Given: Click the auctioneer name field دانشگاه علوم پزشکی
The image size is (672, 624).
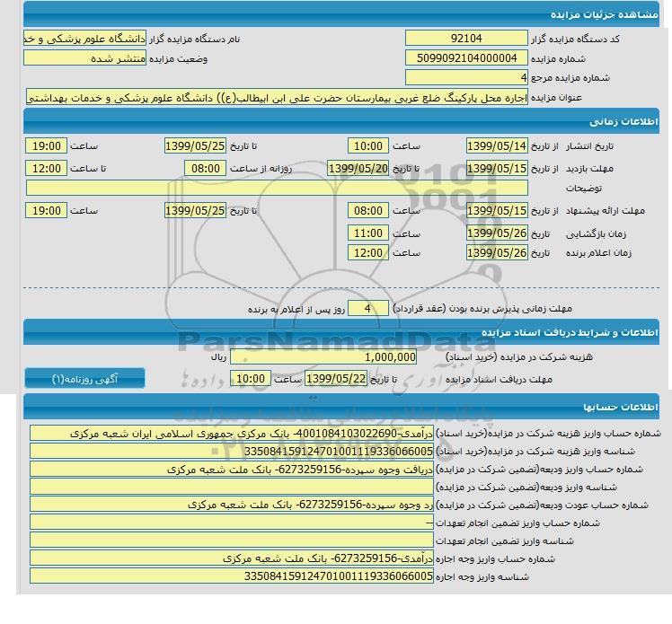Looking at the screenshot, I should tap(84, 39).
